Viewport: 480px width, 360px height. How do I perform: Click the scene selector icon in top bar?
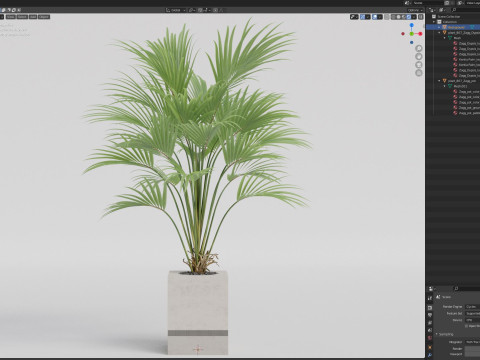point(407,3)
